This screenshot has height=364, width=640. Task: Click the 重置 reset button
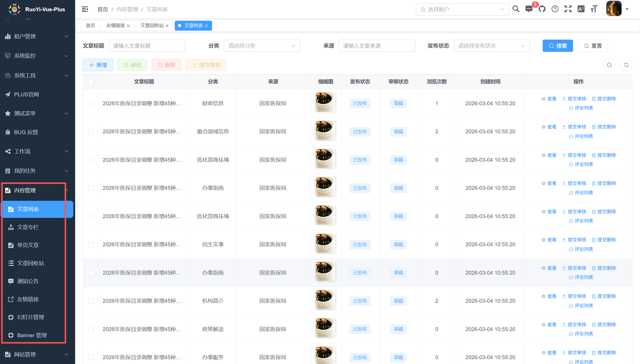click(593, 46)
